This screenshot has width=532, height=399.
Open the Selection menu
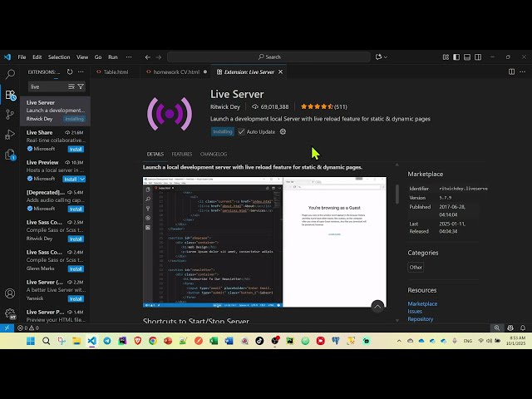[x=59, y=57]
